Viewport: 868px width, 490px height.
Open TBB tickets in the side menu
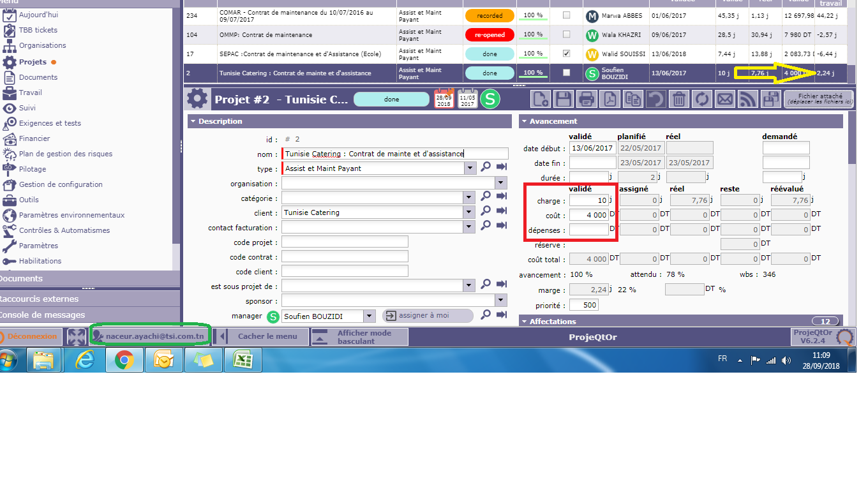tap(38, 30)
